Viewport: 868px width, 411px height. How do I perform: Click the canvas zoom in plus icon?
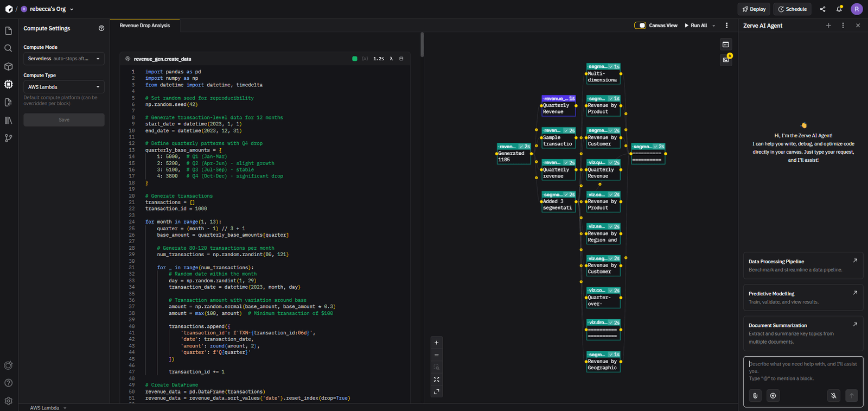coord(437,343)
